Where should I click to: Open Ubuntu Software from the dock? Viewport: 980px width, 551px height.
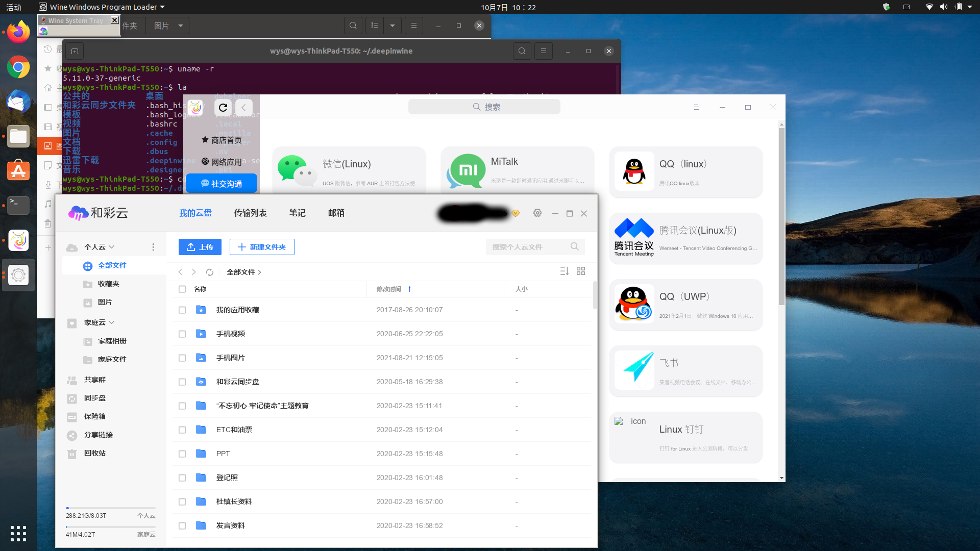[18, 171]
